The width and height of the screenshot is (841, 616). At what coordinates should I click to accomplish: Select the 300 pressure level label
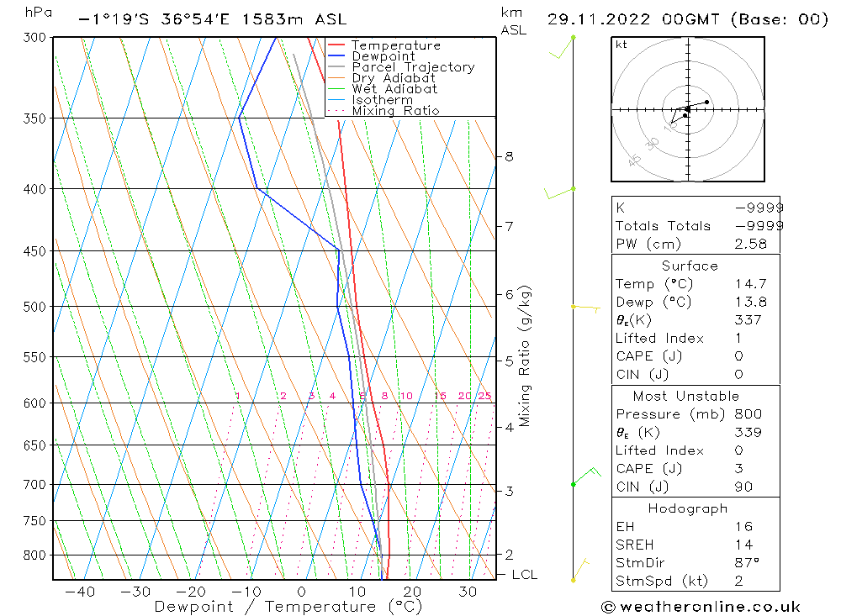(34, 38)
